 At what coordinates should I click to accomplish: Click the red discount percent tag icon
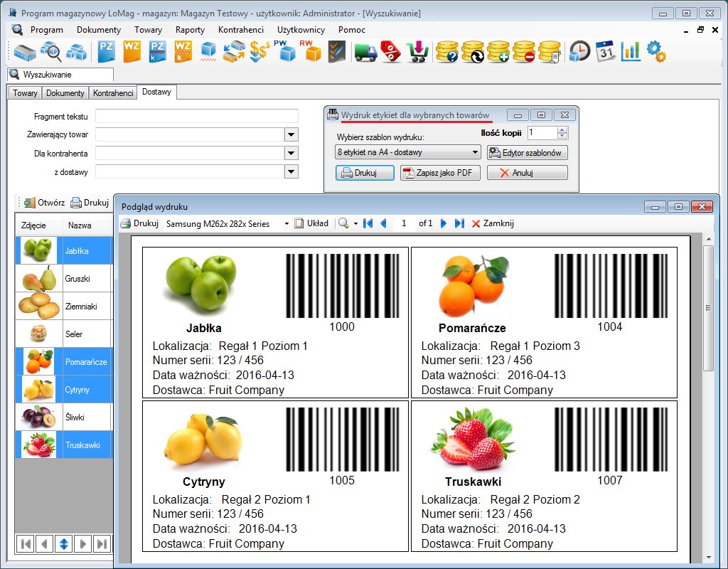pos(390,51)
